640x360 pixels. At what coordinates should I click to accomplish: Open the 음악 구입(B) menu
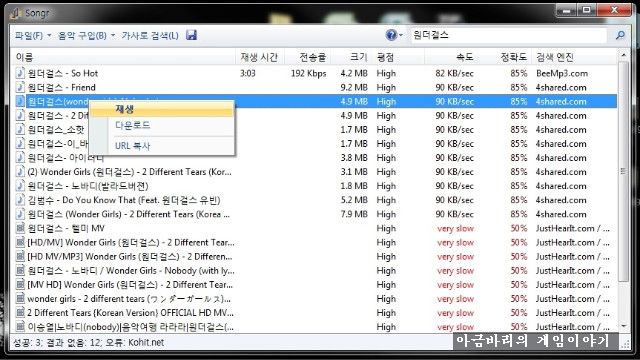point(82,36)
